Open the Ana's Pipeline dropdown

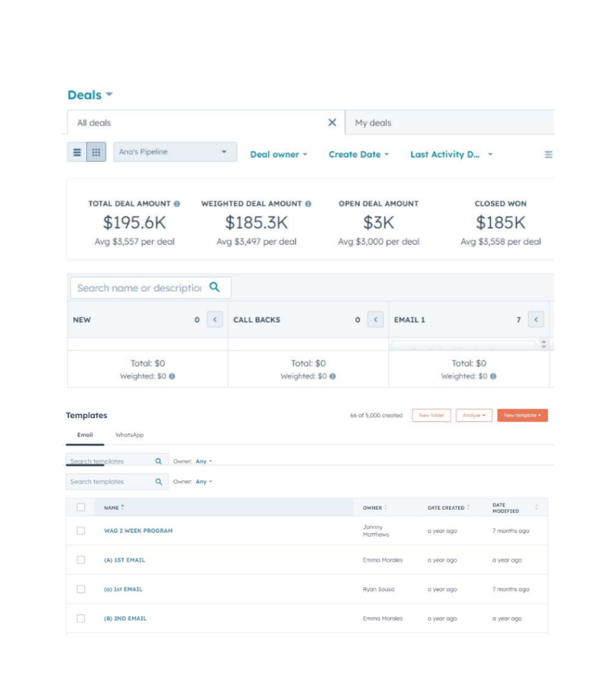point(176,152)
